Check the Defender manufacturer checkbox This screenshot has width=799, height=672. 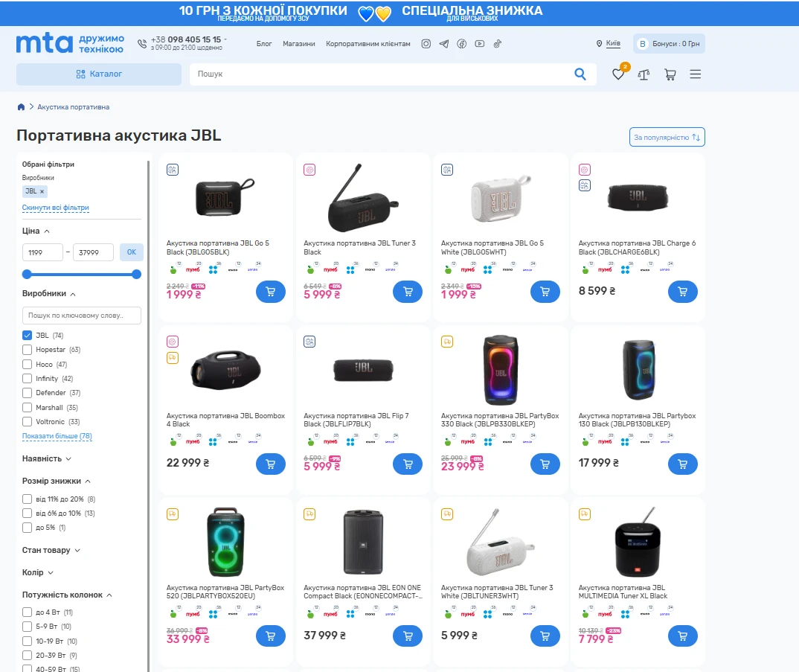27,393
